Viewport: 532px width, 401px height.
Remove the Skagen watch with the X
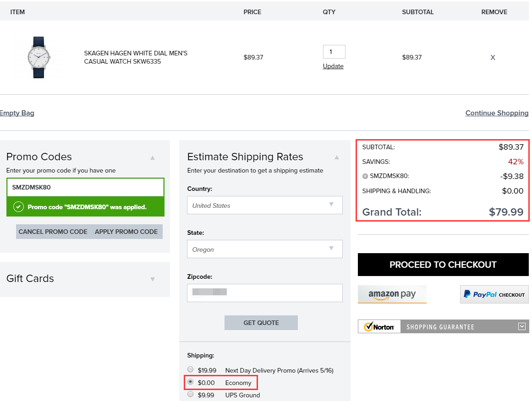[493, 58]
